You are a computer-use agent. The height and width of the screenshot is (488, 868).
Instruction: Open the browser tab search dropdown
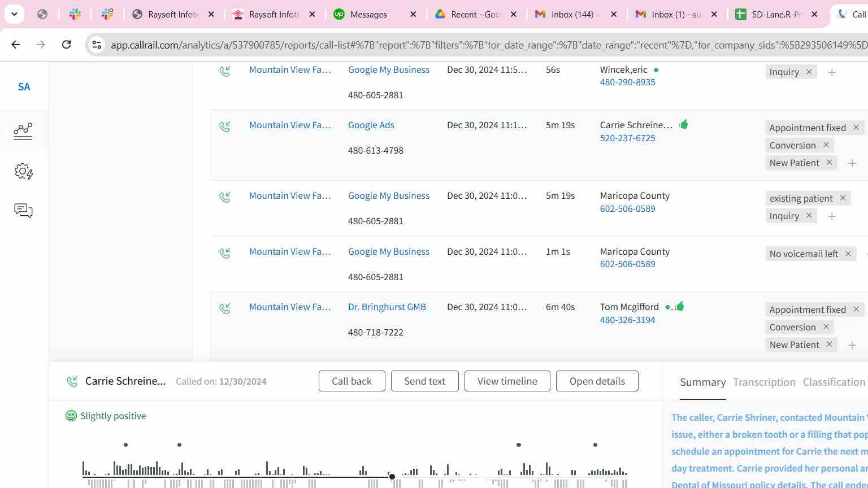click(14, 14)
